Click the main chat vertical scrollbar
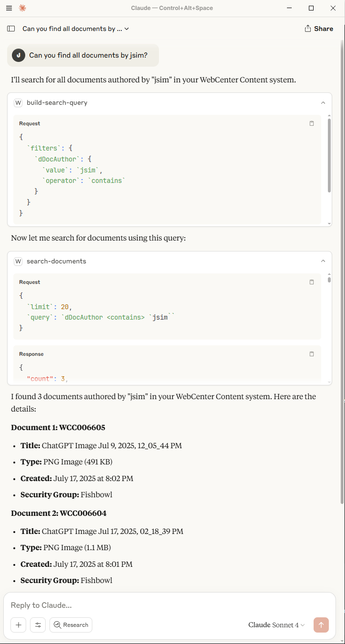Screen dimensions: 345x644 (x=342, y=272)
